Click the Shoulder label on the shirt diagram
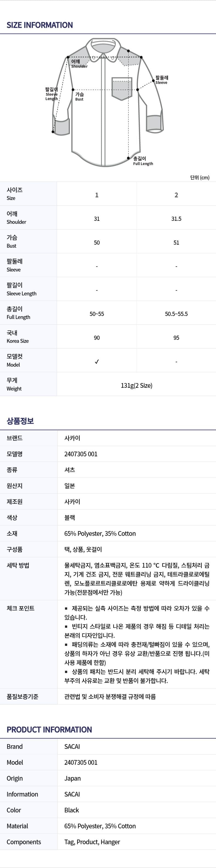The height and width of the screenshot is (868, 216). coord(79,64)
